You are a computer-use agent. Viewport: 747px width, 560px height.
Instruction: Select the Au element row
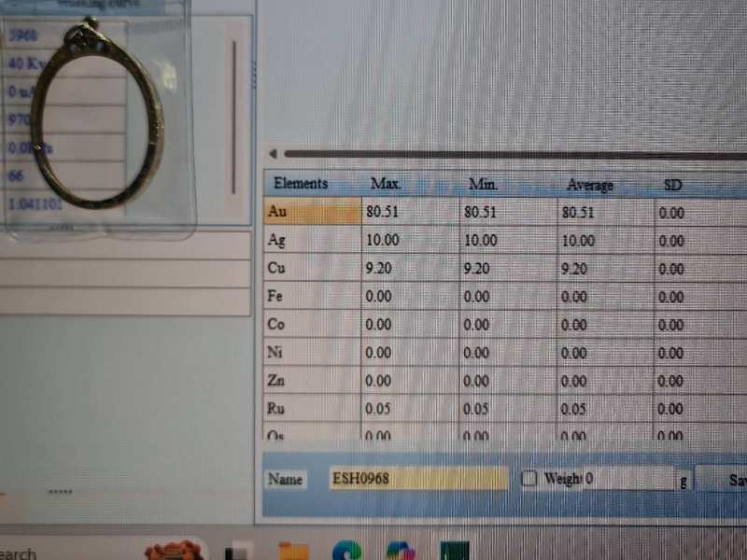pos(313,212)
